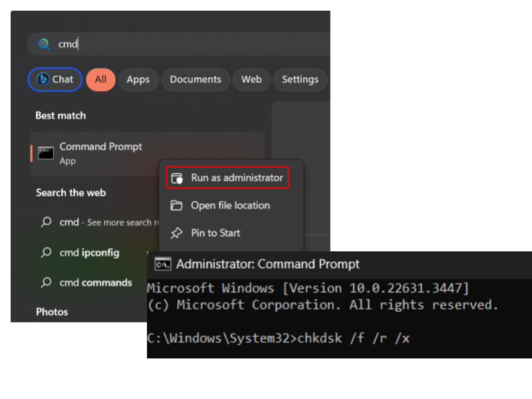Switch to the Documents filter tab
Viewport: 532px width, 399px height.
tap(196, 79)
